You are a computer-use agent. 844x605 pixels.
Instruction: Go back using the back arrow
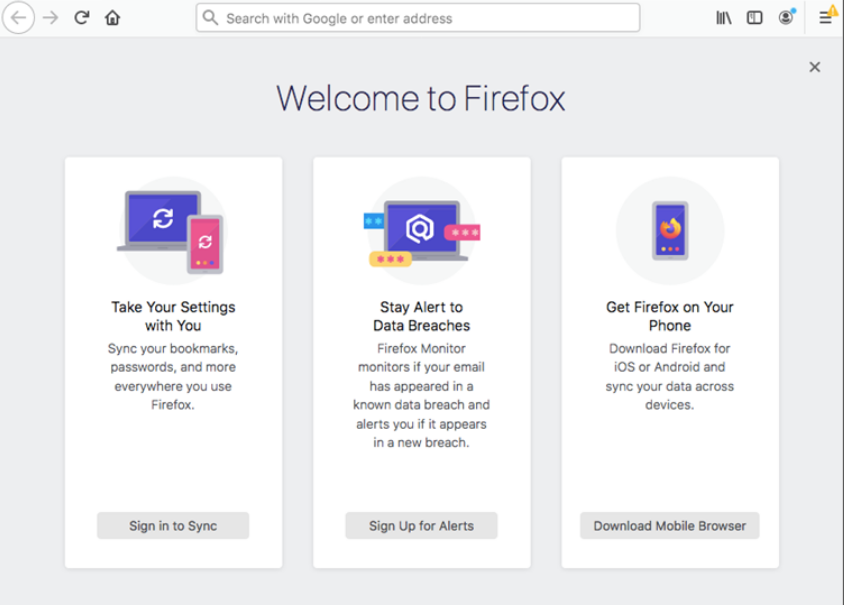pyautogui.click(x=18, y=18)
